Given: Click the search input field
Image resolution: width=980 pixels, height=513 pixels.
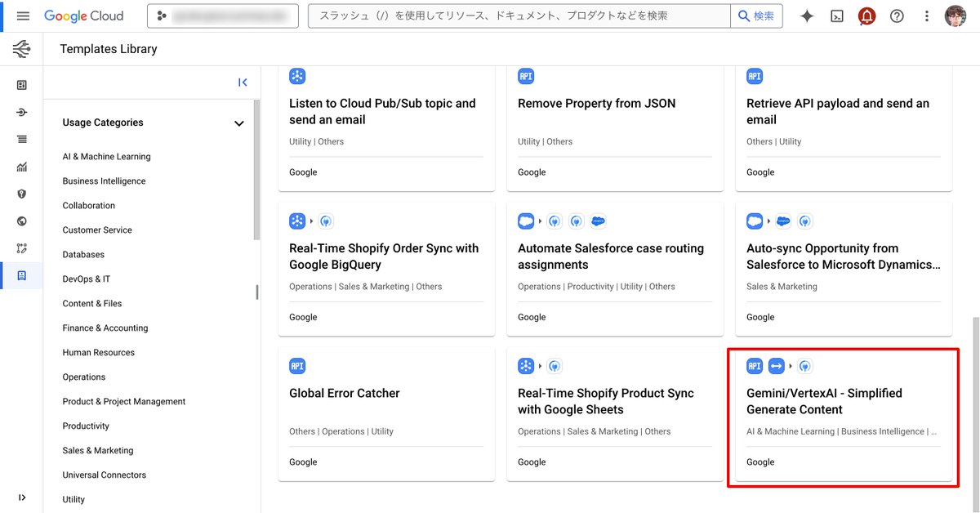Looking at the screenshot, I should point(519,16).
